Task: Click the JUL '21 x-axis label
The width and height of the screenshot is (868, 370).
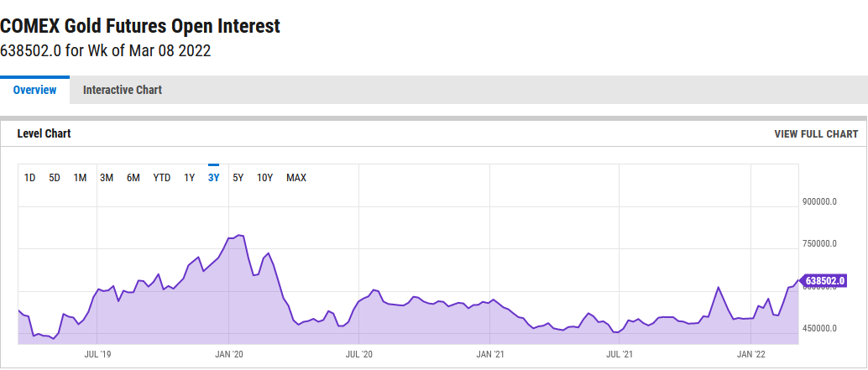Action: (x=620, y=354)
